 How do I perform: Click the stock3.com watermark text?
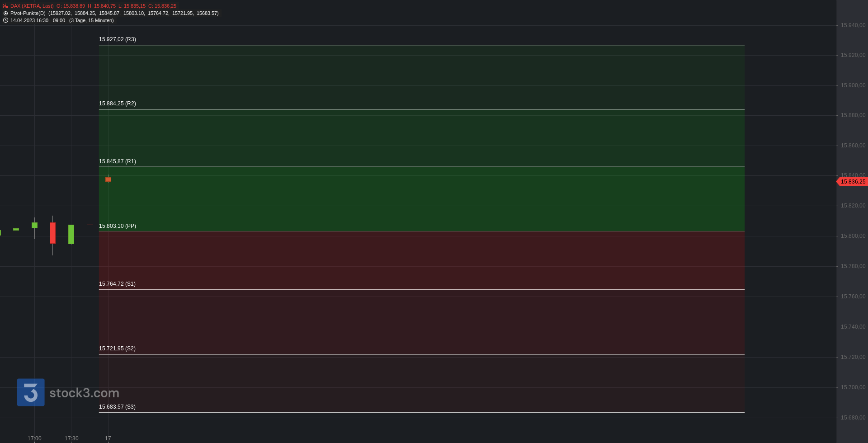point(85,393)
